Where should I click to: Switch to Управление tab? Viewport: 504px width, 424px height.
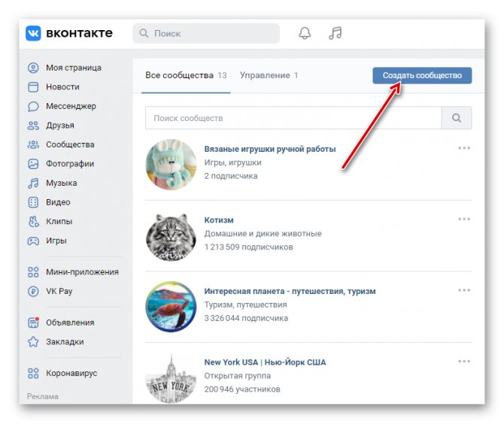pyautogui.click(x=269, y=75)
